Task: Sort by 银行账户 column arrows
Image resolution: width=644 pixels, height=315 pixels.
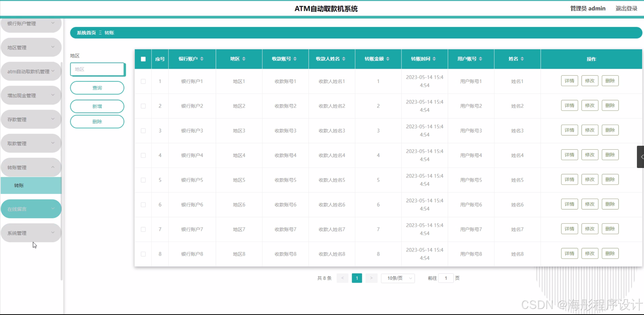Action: point(202,59)
